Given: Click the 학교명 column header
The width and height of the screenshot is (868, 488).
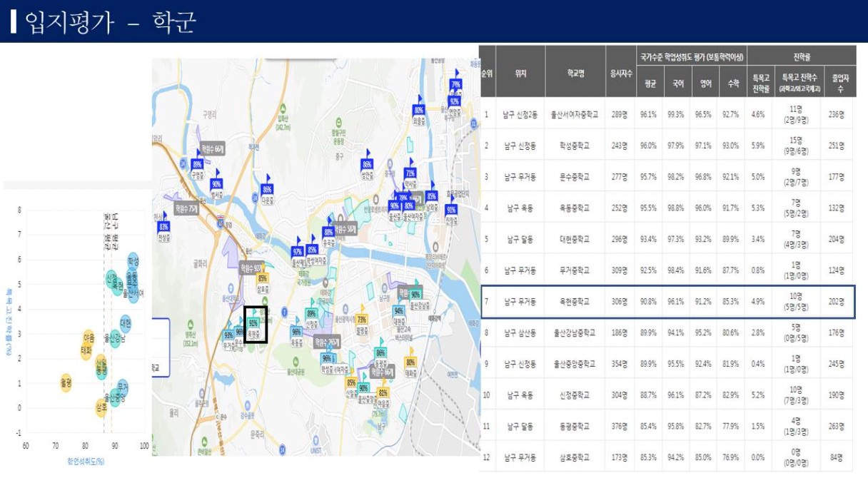Looking at the screenshot, I should [x=575, y=72].
